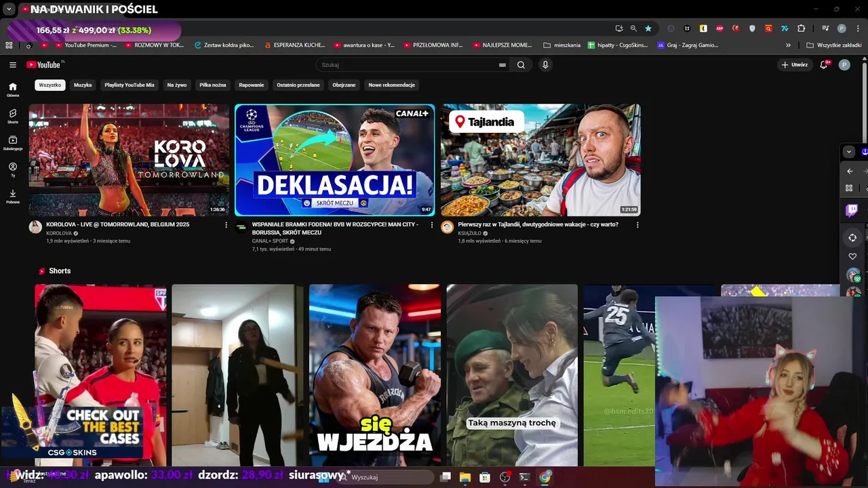The image size is (868, 488).
Task: Open the Ty section in sidebar
Action: (x=13, y=169)
